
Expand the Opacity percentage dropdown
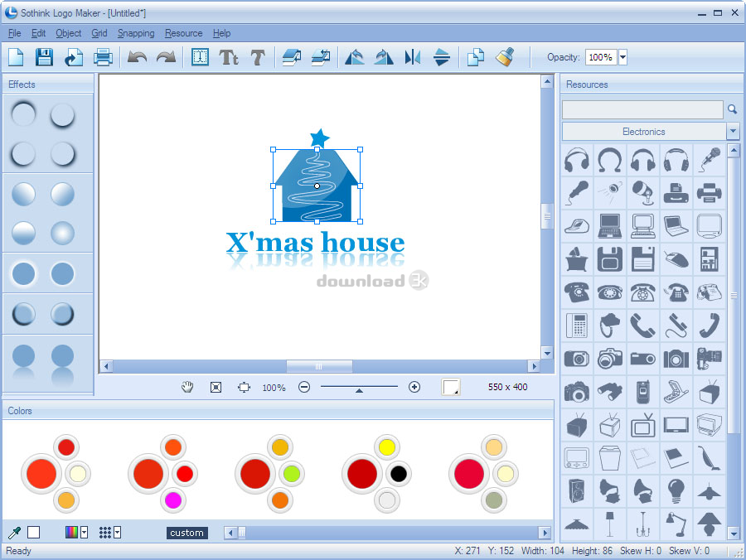coord(622,57)
